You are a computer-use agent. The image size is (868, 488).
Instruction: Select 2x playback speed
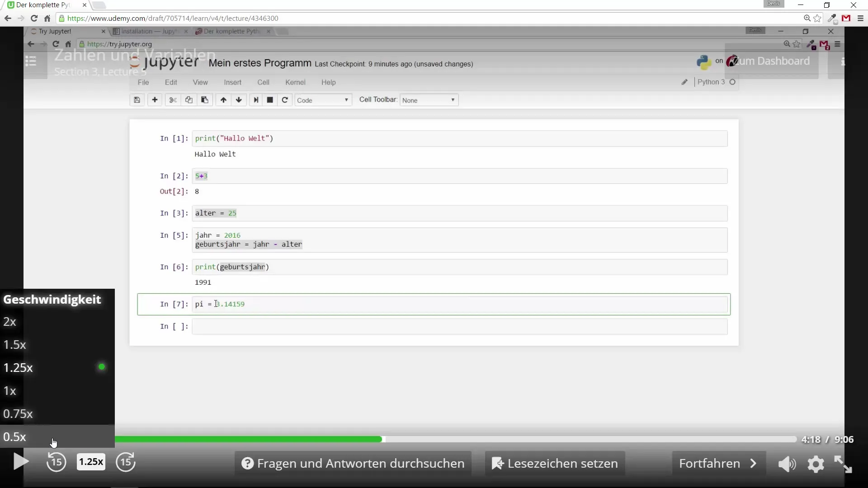click(x=10, y=322)
